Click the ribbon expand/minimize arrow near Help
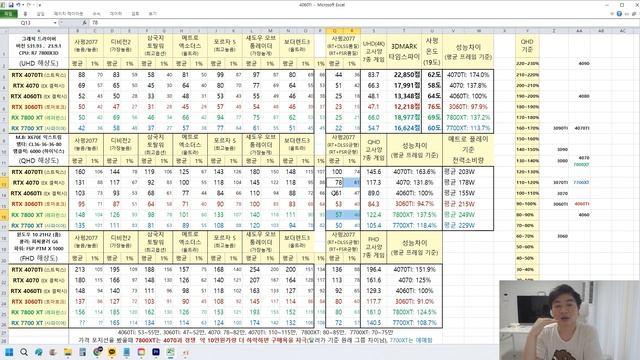 [612, 14]
